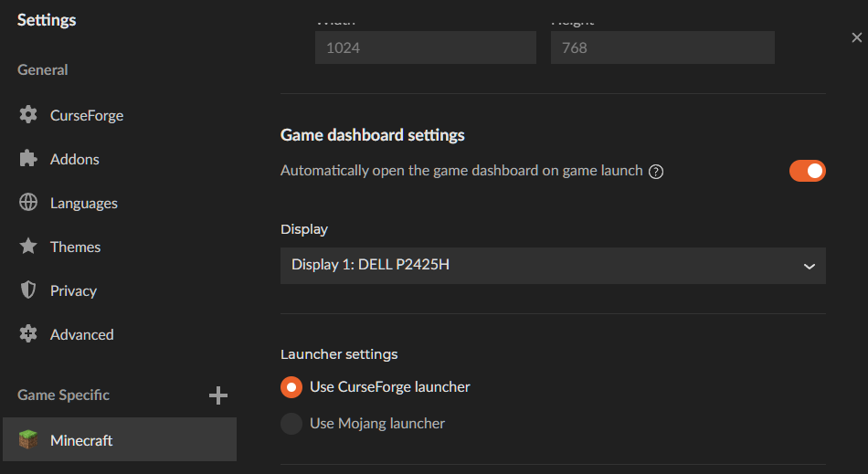Screen dimensions: 868x474
Task: Click the General section label
Action: pos(43,69)
